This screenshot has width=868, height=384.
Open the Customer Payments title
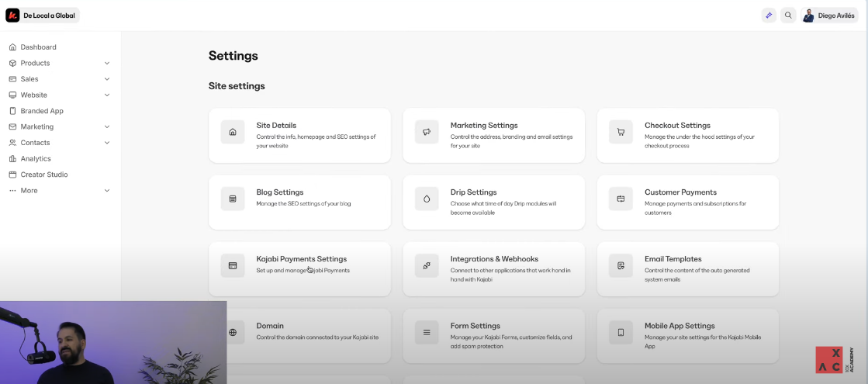click(680, 192)
